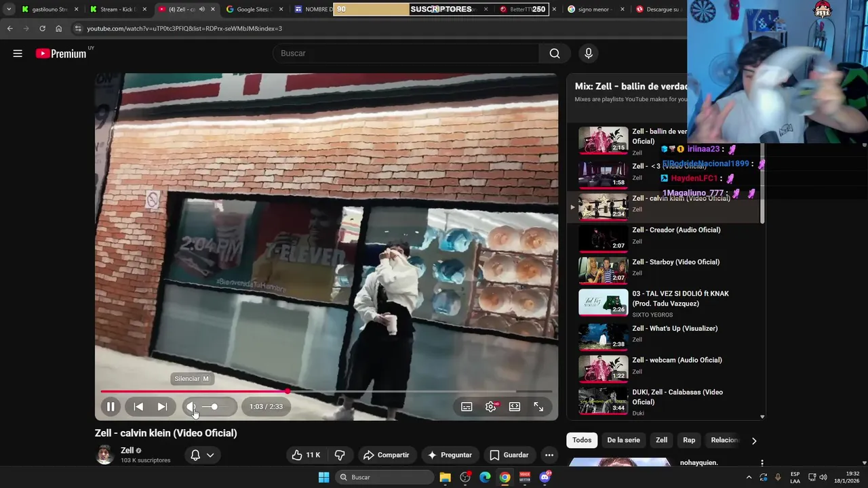
Task: Select the Todos filter chip
Action: tap(582, 440)
